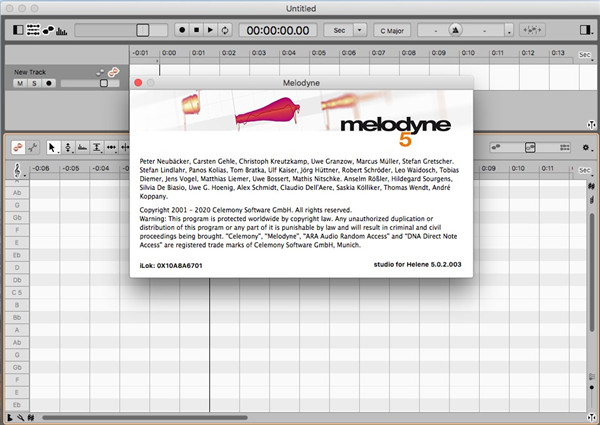
Task: Click the blobs display option at left of view selector
Action: pos(496,147)
